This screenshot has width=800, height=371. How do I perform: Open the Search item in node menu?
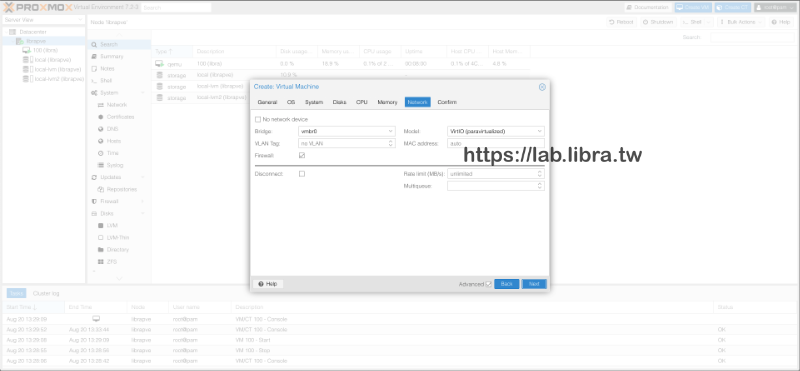tap(119, 44)
